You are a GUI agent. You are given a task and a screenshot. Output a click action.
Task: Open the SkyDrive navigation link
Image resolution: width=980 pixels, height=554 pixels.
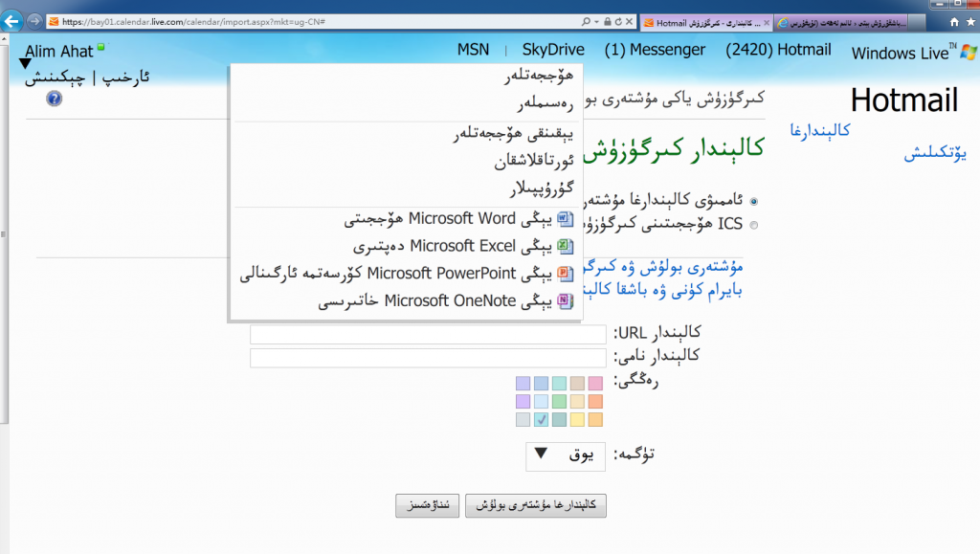click(x=553, y=50)
